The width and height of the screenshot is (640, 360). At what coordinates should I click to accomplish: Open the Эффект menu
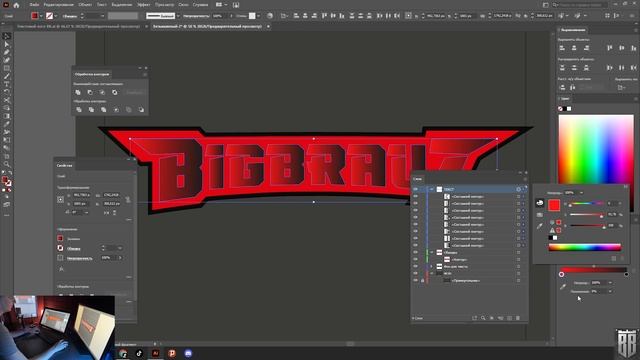[x=143, y=5]
